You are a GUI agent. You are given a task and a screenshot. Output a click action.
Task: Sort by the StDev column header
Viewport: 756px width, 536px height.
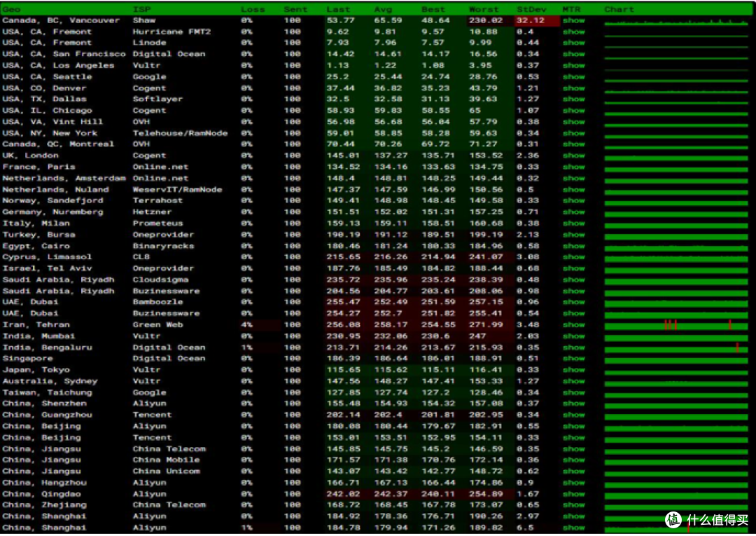pyautogui.click(x=531, y=9)
